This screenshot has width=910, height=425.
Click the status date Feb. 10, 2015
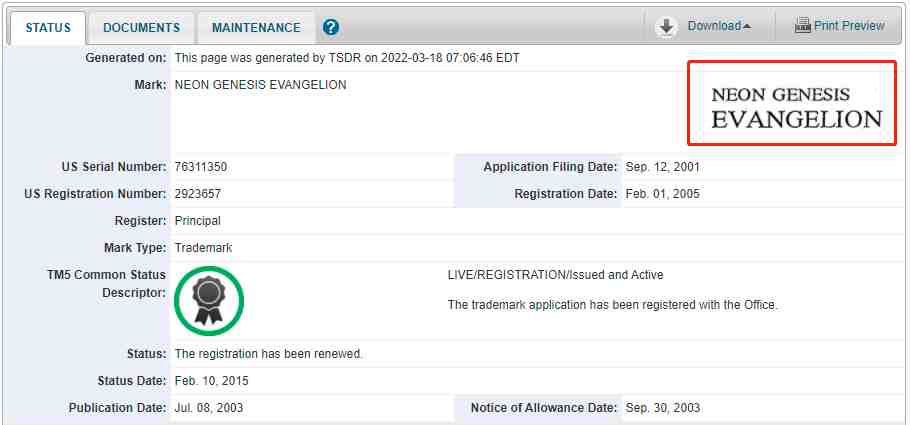(211, 381)
